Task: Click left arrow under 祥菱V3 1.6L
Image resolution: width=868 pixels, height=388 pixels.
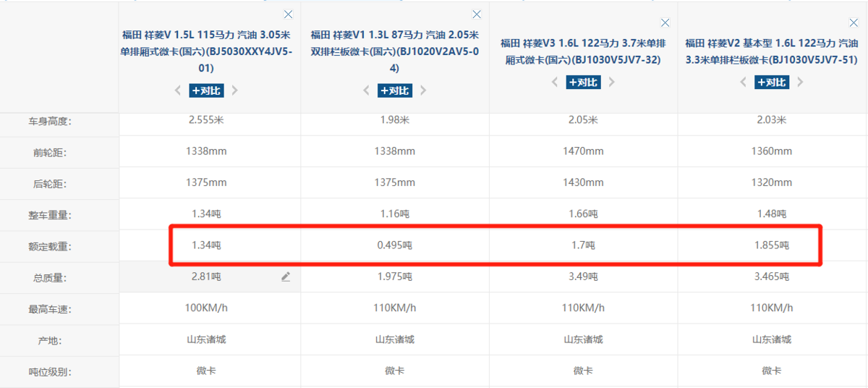Action: [x=556, y=83]
